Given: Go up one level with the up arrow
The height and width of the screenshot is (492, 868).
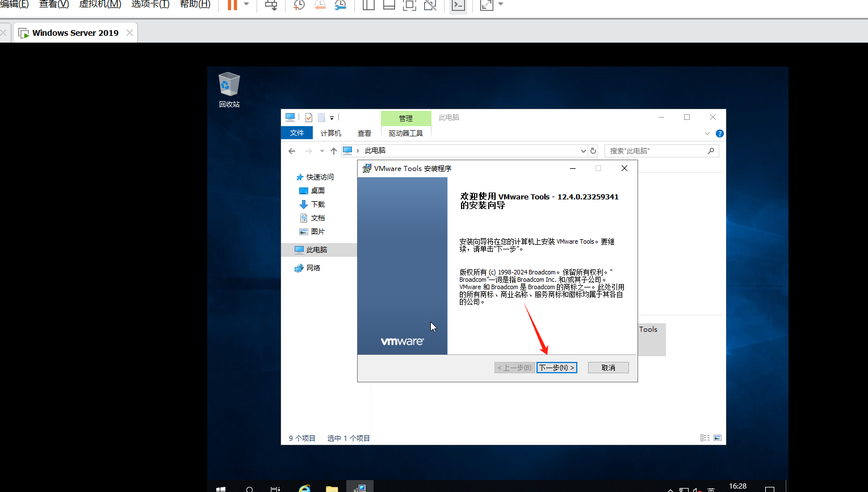Looking at the screenshot, I should 334,151.
